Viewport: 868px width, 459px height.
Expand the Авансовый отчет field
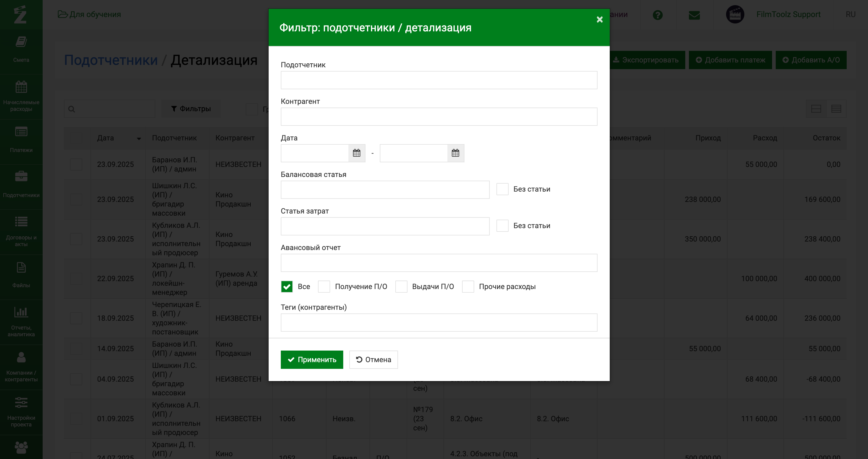439,263
